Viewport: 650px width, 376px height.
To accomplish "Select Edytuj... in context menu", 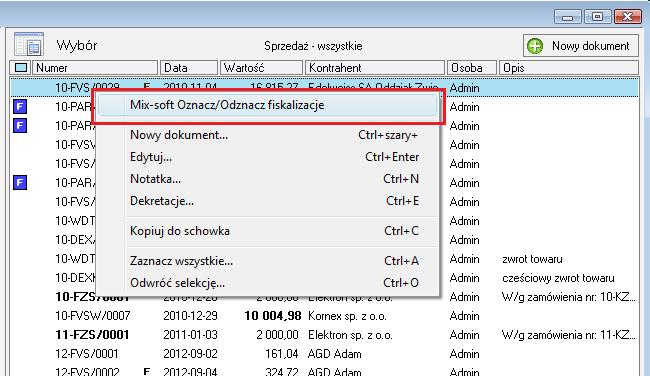I will coord(267,157).
